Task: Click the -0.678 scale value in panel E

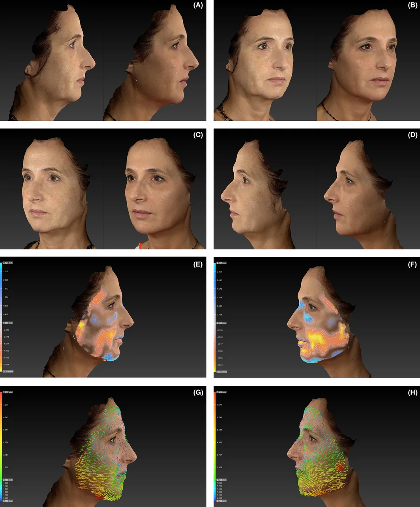Action: point(6,337)
